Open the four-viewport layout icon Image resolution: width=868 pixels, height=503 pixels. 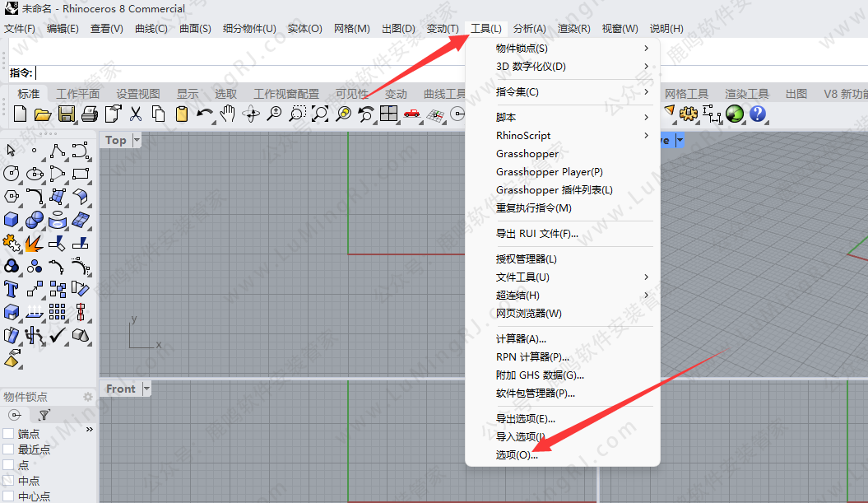click(388, 114)
